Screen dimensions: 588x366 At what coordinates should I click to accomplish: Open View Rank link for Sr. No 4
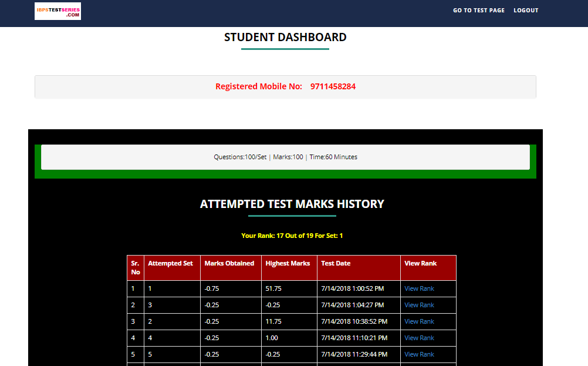click(419, 338)
